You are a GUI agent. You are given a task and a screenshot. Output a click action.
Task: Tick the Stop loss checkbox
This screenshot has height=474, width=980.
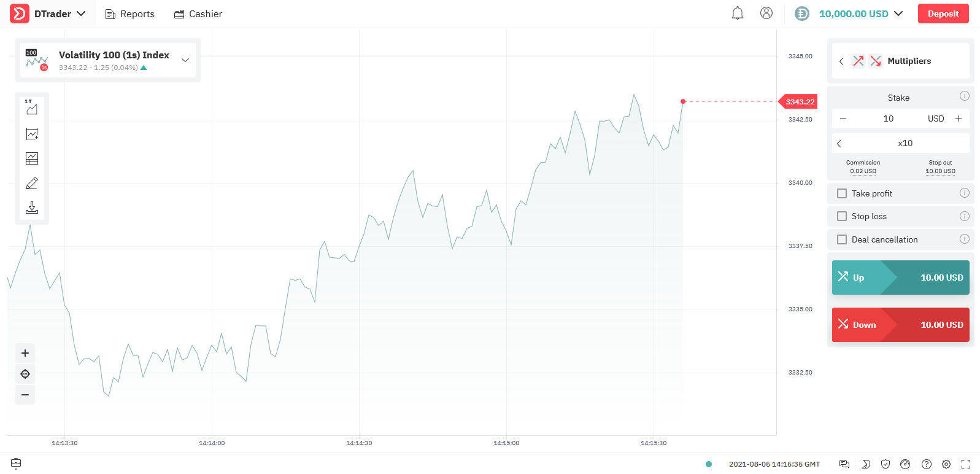click(x=842, y=216)
